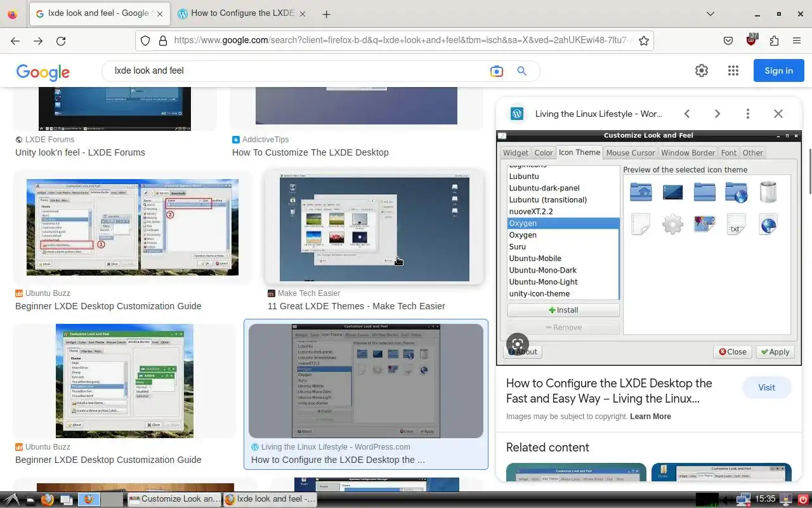This screenshot has height=508, width=812.
Task: Go forward with the browser forward arrow
Action: pyautogui.click(x=38, y=41)
